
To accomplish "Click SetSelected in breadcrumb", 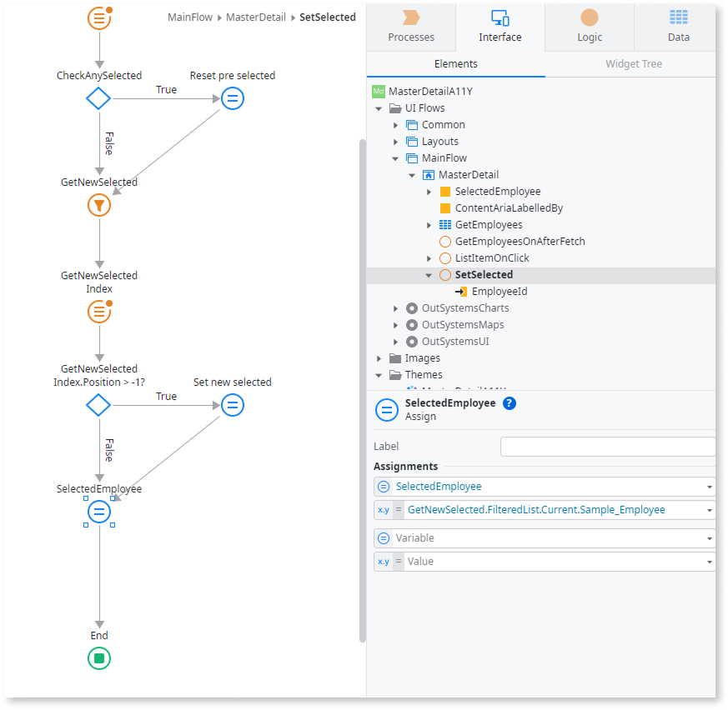I will [328, 17].
